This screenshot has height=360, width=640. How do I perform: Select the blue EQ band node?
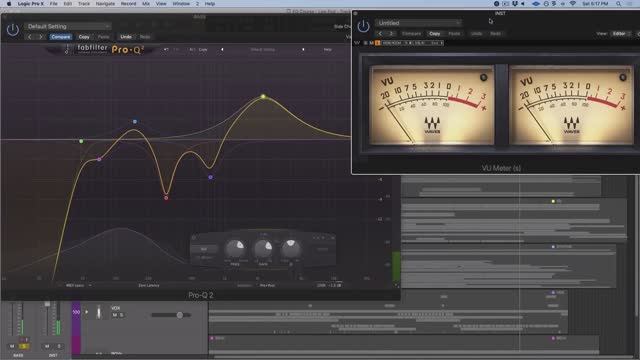point(135,122)
